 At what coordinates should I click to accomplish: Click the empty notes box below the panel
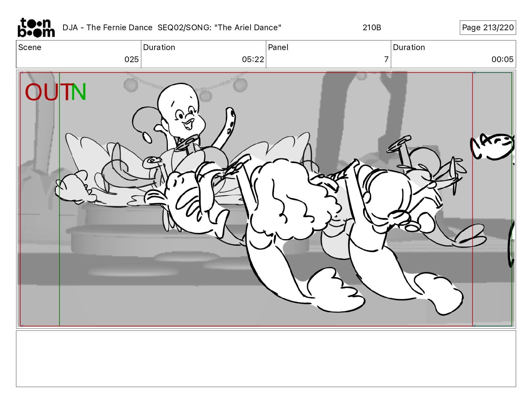[266, 359]
